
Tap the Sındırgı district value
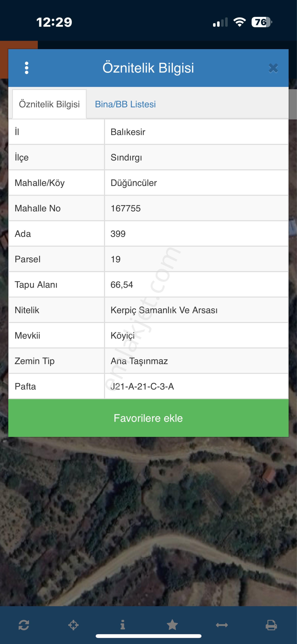126,157
